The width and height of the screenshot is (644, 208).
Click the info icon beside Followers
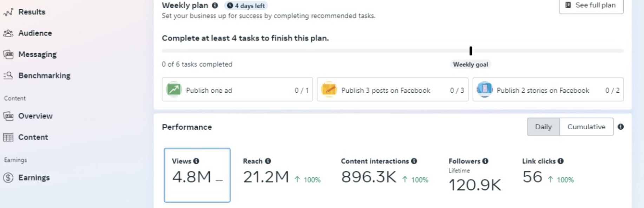pyautogui.click(x=485, y=161)
